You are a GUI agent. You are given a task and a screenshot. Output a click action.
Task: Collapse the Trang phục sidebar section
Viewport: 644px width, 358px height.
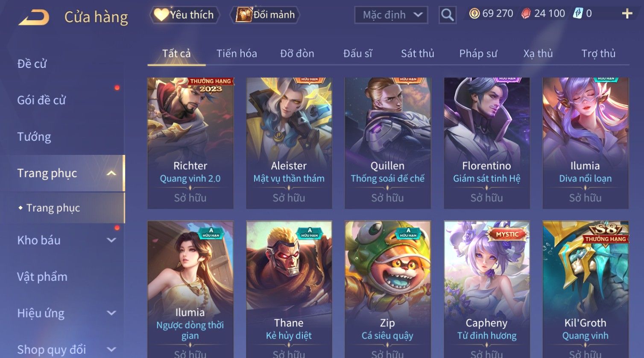point(111,173)
